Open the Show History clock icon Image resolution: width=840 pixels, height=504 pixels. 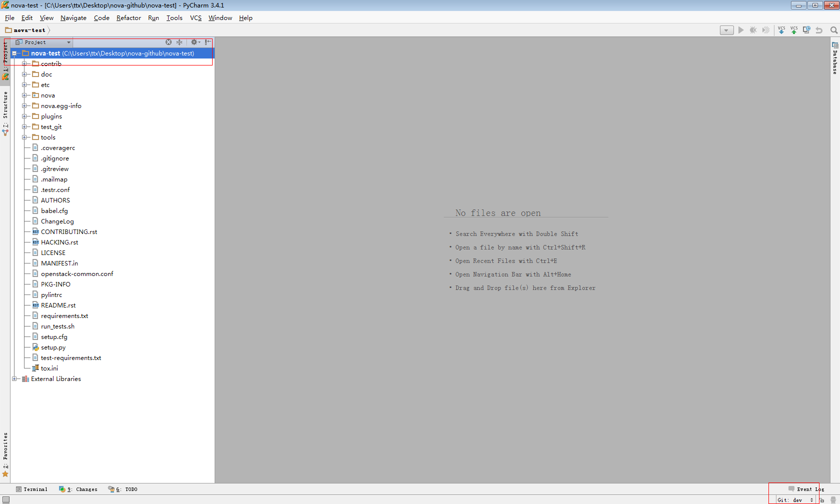806,30
